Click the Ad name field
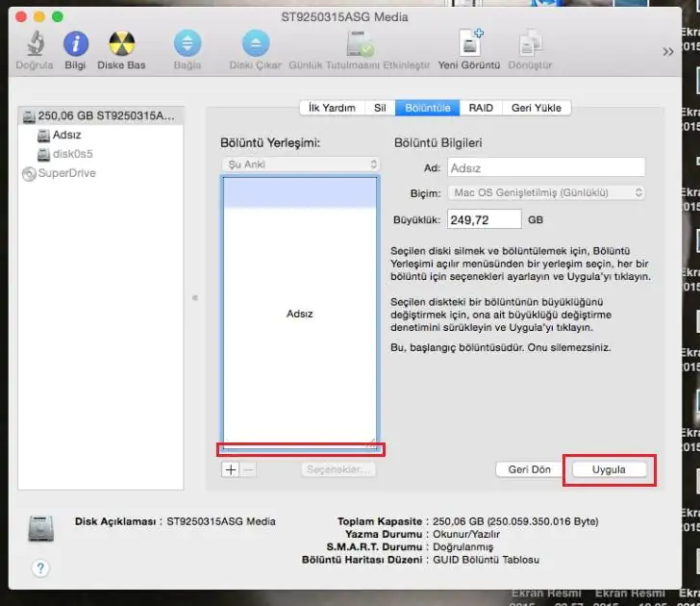Screen dimensions: 700x606 (x=546, y=168)
